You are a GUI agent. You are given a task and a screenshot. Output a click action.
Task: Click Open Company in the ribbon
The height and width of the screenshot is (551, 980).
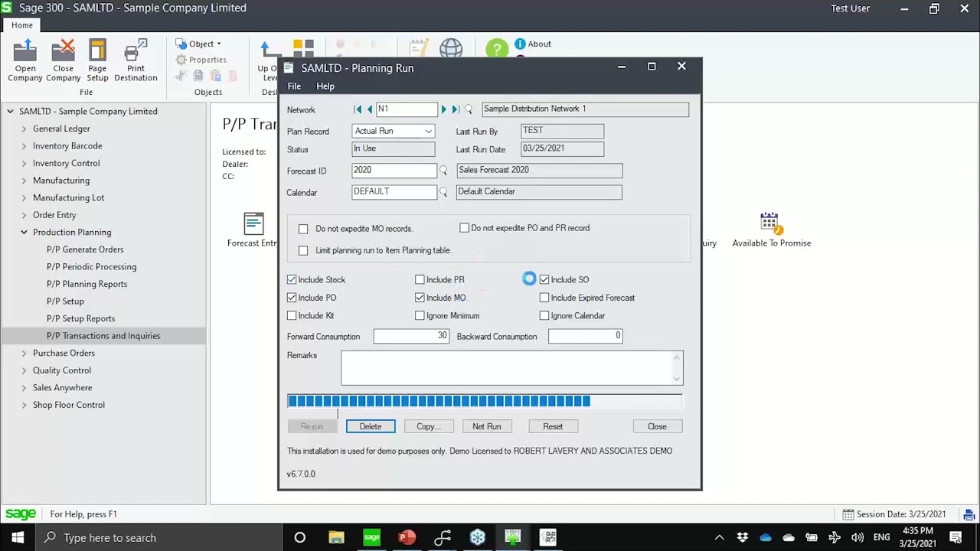pos(25,61)
